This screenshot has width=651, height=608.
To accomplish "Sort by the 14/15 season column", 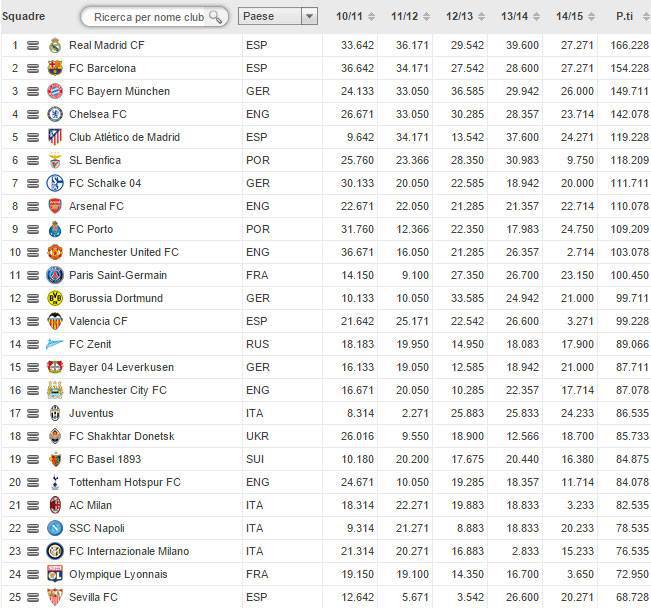I will tap(575, 17).
